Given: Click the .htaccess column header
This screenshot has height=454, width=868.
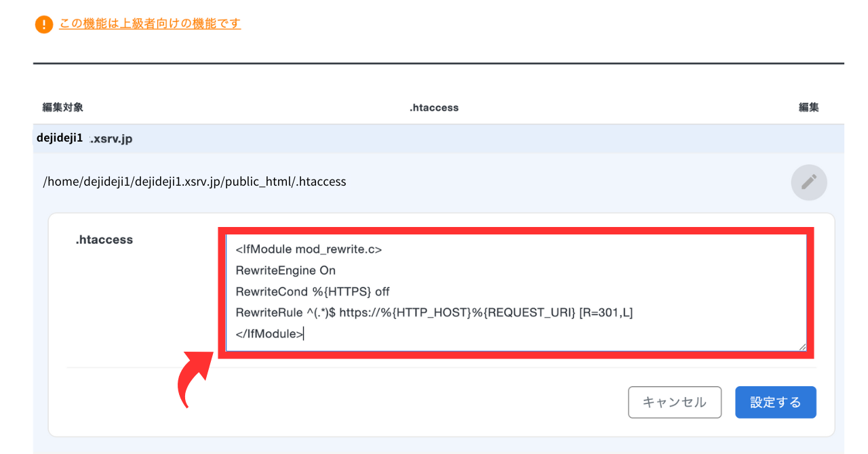Looking at the screenshot, I should pos(434,108).
